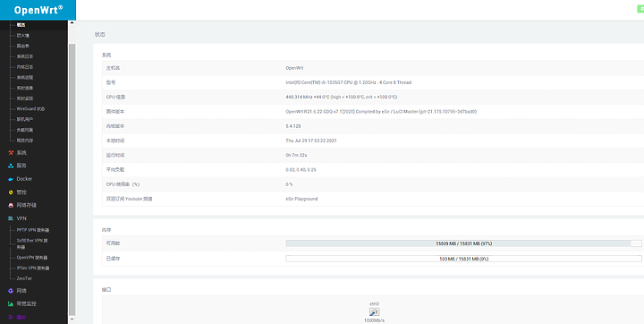The width and height of the screenshot is (644, 324).
Task: Open the Kernel Log (内核日志) page
Action: pos(25,67)
